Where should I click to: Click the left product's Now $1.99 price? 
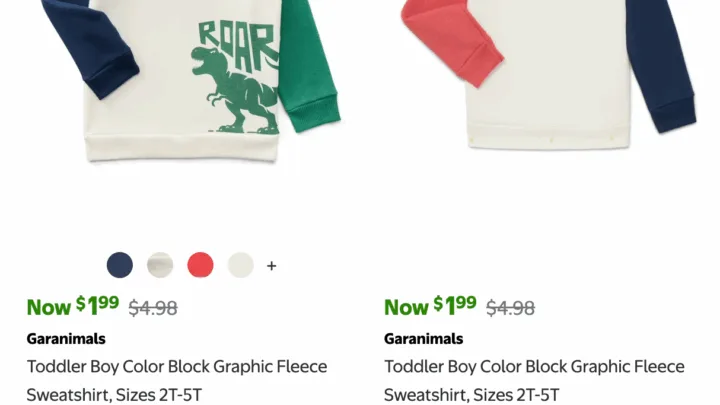pyautogui.click(x=73, y=306)
